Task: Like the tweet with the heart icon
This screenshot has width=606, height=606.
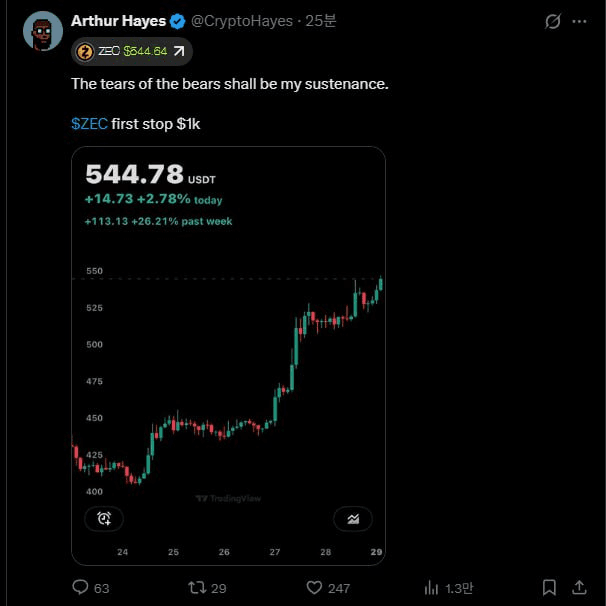Action: tap(314, 588)
